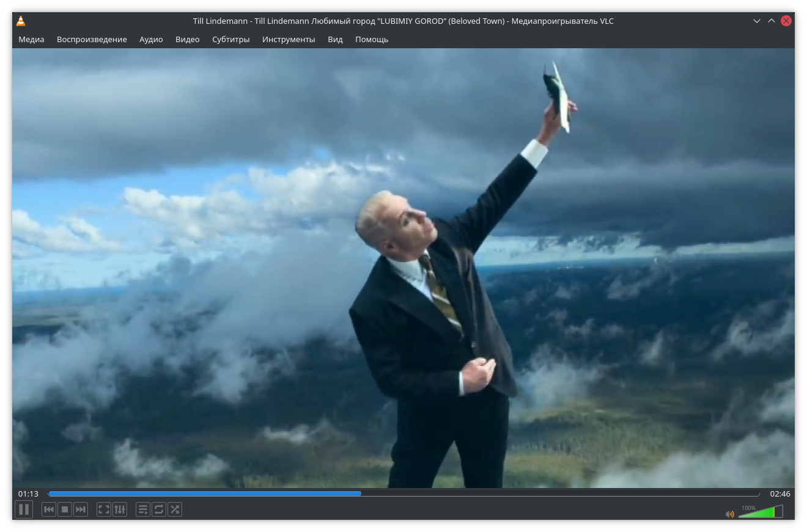Stop playback with the stop button
Viewport: 807px width, 532px height.
[x=65, y=509]
